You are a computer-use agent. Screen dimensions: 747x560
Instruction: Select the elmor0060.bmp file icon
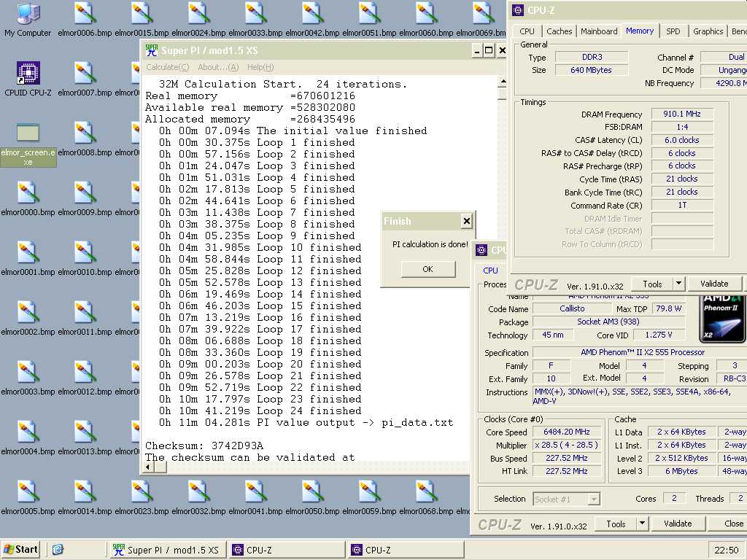coord(426,20)
